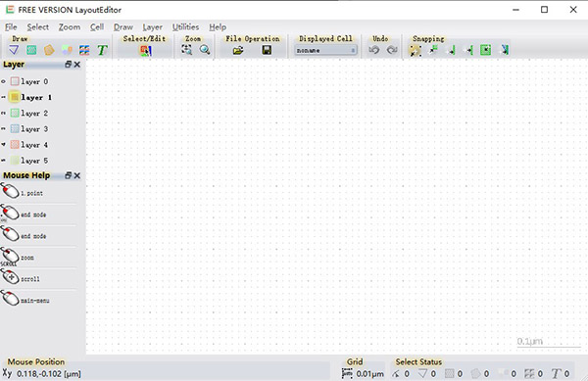Click the layer 1 color swatch
This screenshot has width=588, height=381.
[15, 97]
